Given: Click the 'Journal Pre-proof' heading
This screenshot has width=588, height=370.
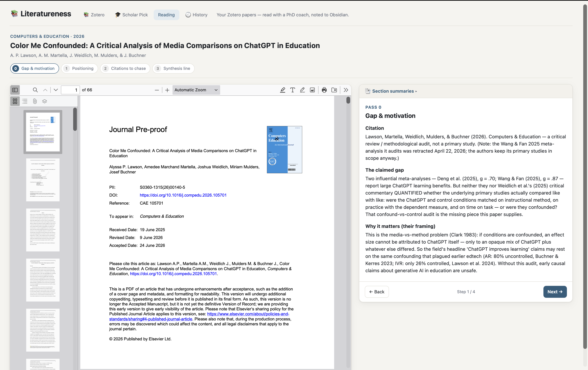Looking at the screenshot, I should 138,129.
